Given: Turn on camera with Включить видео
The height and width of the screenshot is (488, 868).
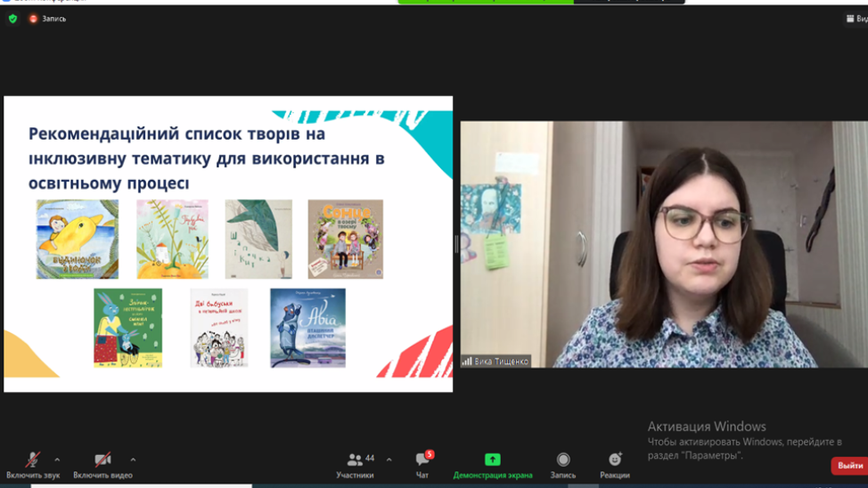Looking at the screenshot, I should 102,463.
